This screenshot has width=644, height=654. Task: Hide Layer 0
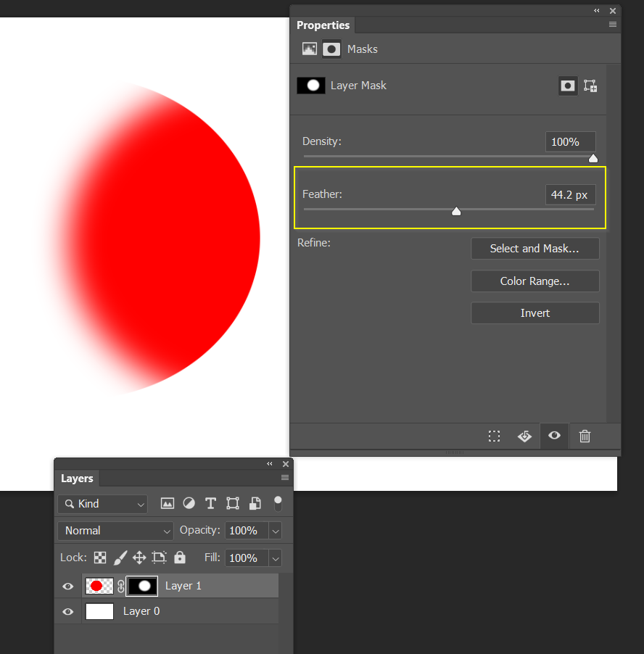coord(67,611)
